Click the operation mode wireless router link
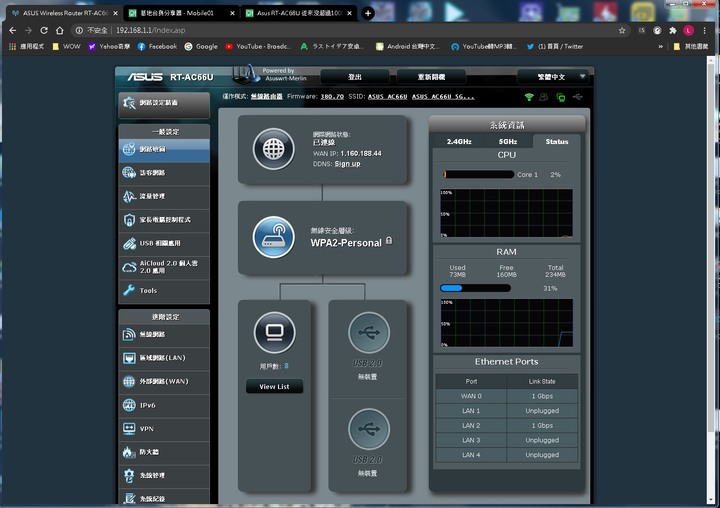Viewport: 720px width, 508px height. click(267, 97)
